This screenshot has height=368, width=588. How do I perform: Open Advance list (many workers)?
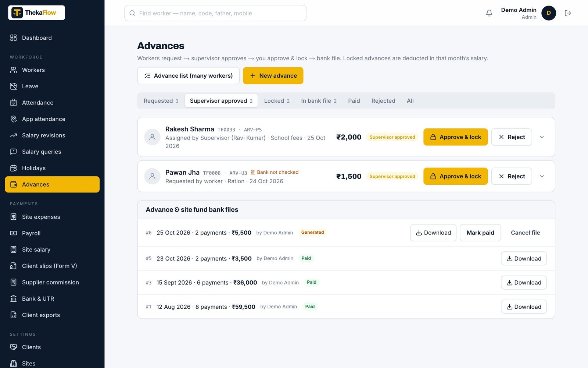(x=188, y=76)
